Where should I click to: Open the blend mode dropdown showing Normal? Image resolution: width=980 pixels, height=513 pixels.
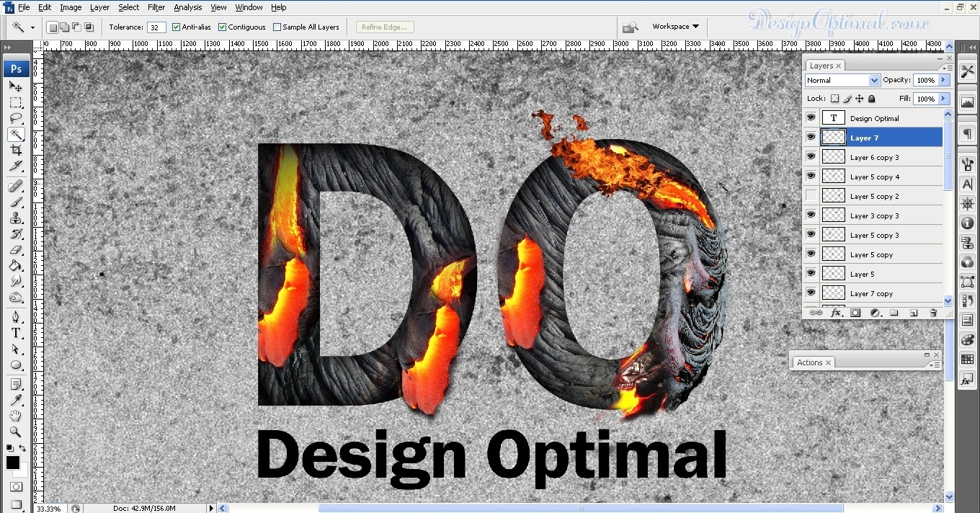842,80
